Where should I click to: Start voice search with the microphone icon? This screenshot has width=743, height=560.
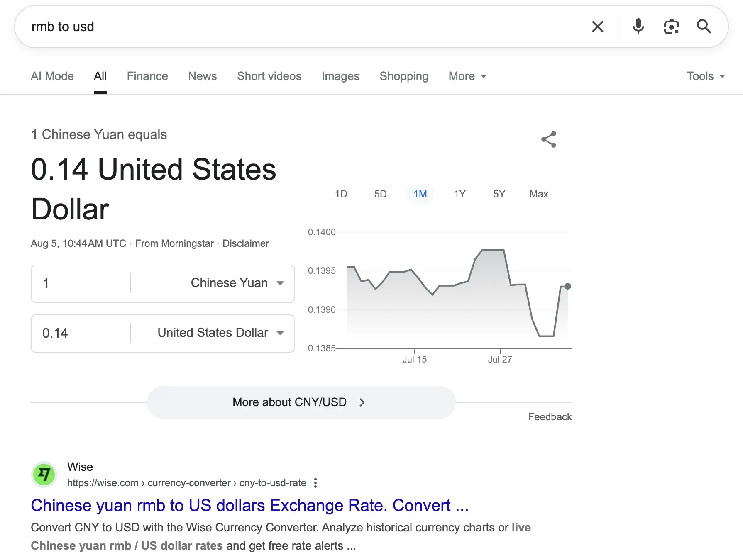pyautogui.click(x=638, y=27)
